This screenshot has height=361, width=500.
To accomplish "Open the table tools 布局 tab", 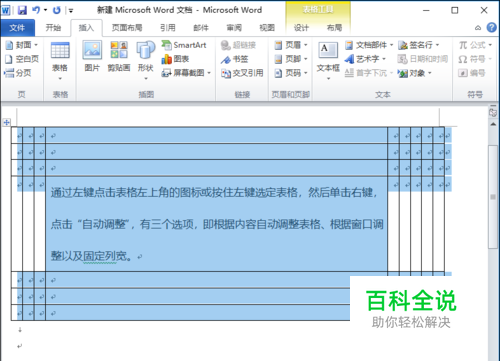I will [x=334, y=28].
